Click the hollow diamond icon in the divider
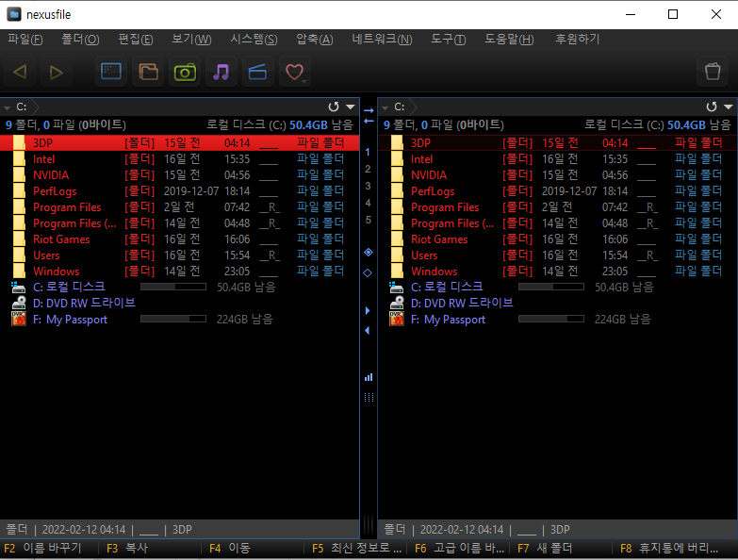Image resolution: width=738 pixels, height=560 pixels. click(368, 273)
